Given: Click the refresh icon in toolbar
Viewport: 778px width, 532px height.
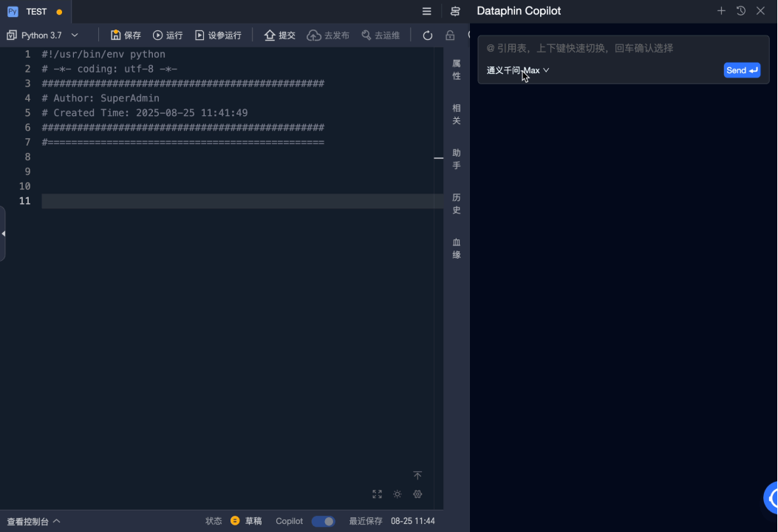Looking at the screenshot, I should coord(427,35).
